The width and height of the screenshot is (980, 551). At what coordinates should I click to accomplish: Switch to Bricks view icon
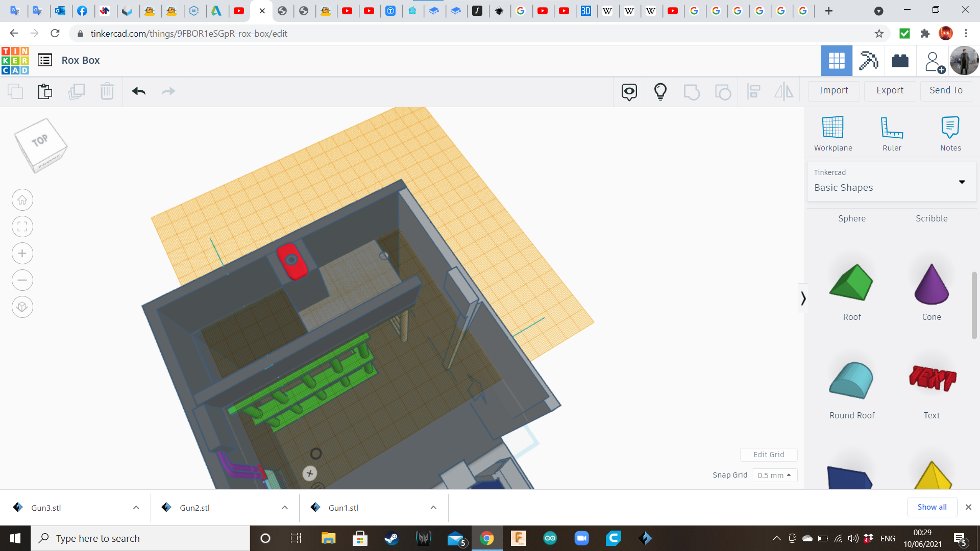(x=900, y=61)
